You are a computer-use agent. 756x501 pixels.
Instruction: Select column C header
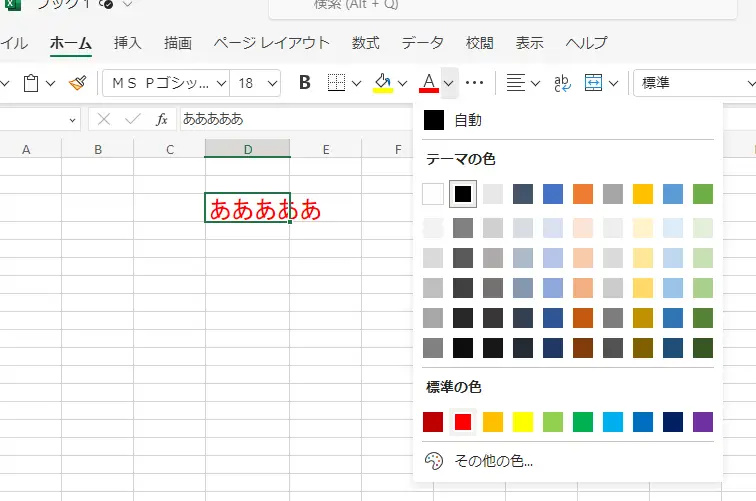(170, 149)
